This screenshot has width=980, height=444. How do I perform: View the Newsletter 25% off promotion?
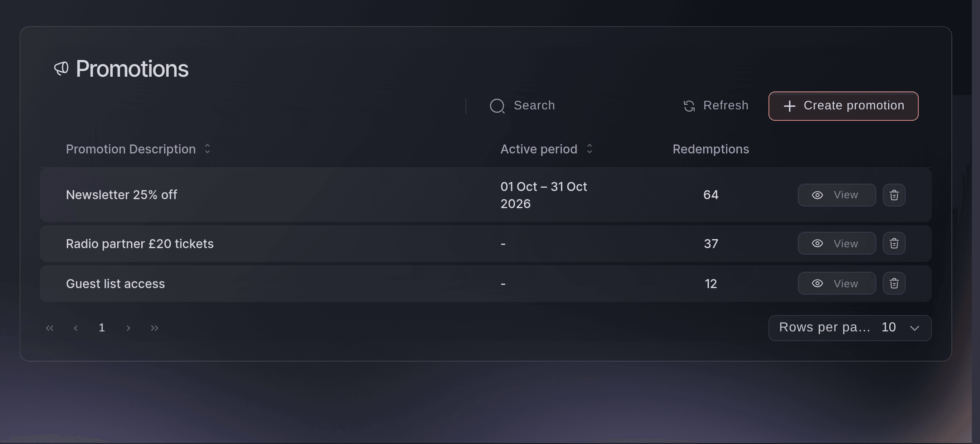click(837, 195)
